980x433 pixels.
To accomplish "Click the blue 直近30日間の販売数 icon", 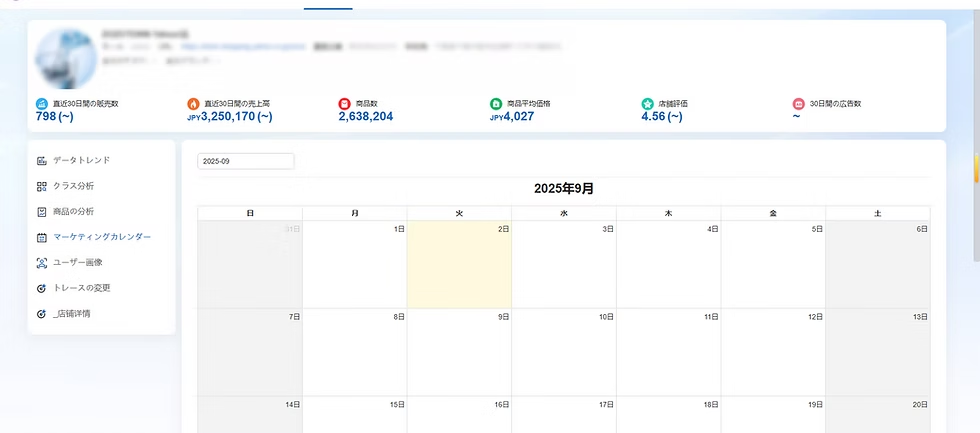I will pyautogui.click(x=42, y=104).
